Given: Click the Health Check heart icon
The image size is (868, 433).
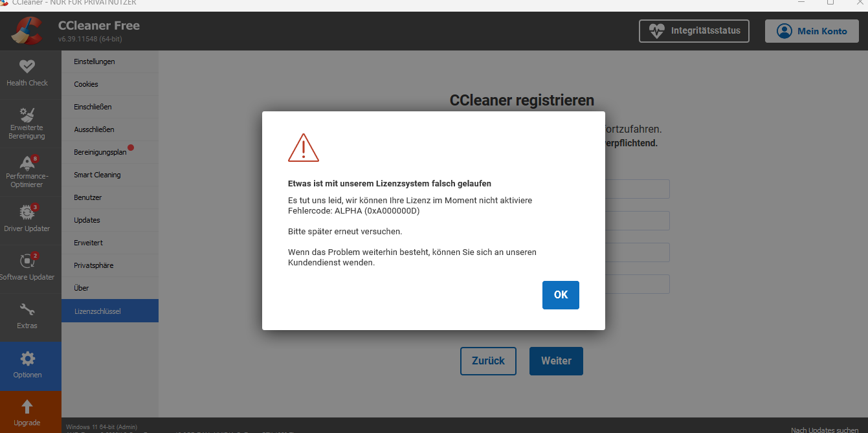Looking at the screenshot, I should click(27, 66).
